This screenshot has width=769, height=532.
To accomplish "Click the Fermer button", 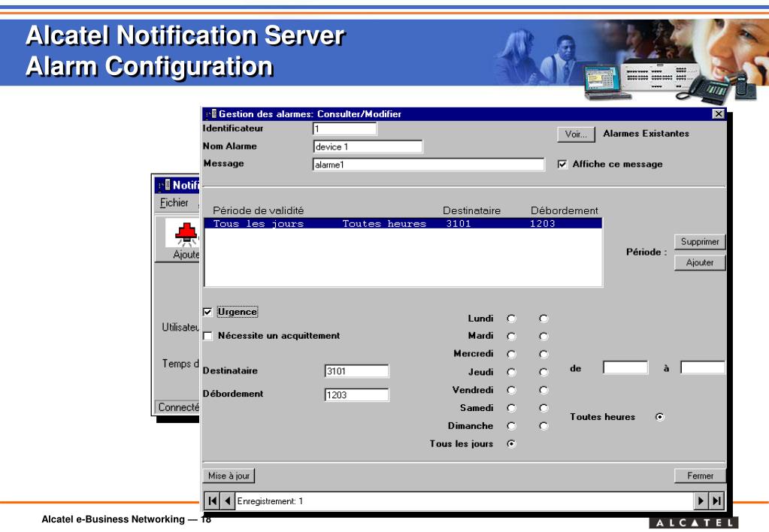I will tap(700, 476).
